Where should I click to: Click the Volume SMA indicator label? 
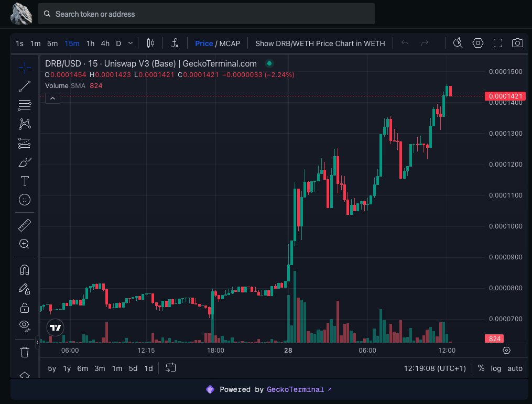click(65, 86)
